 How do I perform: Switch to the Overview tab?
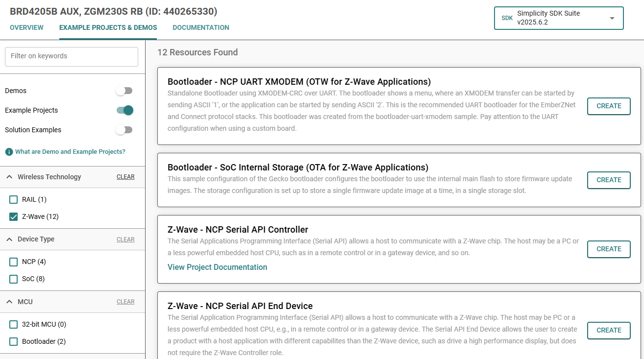click(26, 27)
